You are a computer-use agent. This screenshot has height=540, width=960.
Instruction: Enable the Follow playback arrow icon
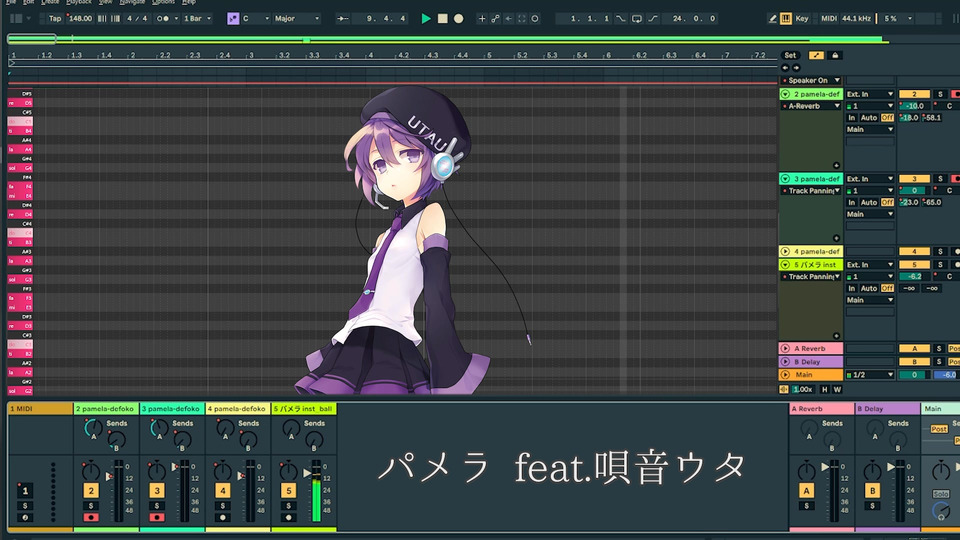pyautogui.click(x=343, y=18)
